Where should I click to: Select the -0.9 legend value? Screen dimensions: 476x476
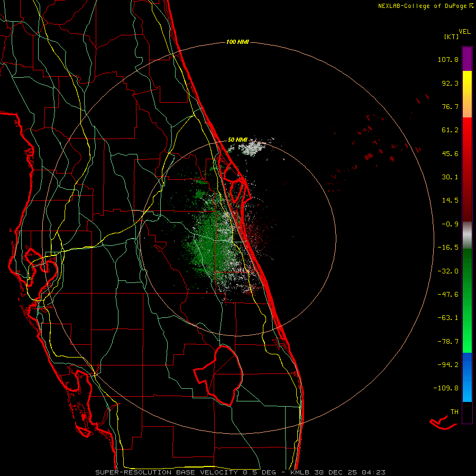click(450, 224)
